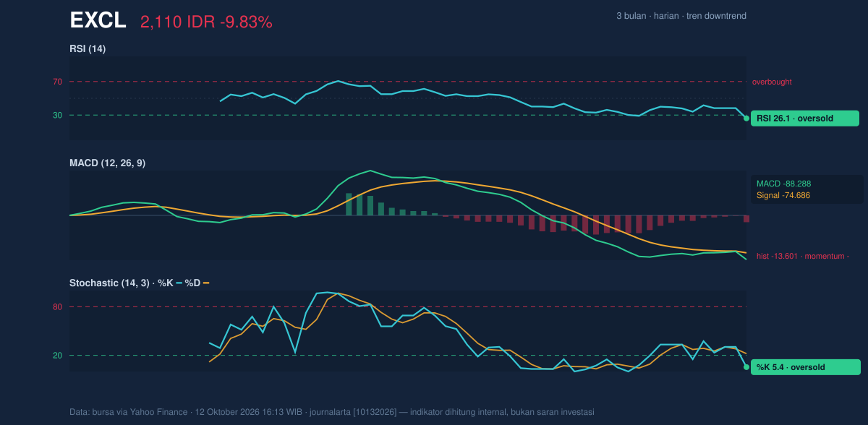Click the RSI (14) panel title

(x=88, y=48)
